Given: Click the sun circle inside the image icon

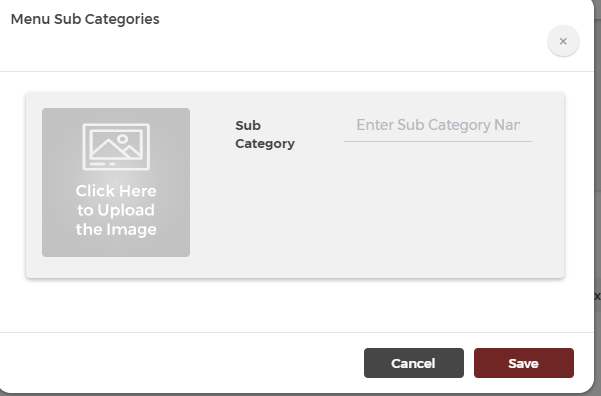Looking at the screenshot, I should pyautogui.click(x=122, y=139).
